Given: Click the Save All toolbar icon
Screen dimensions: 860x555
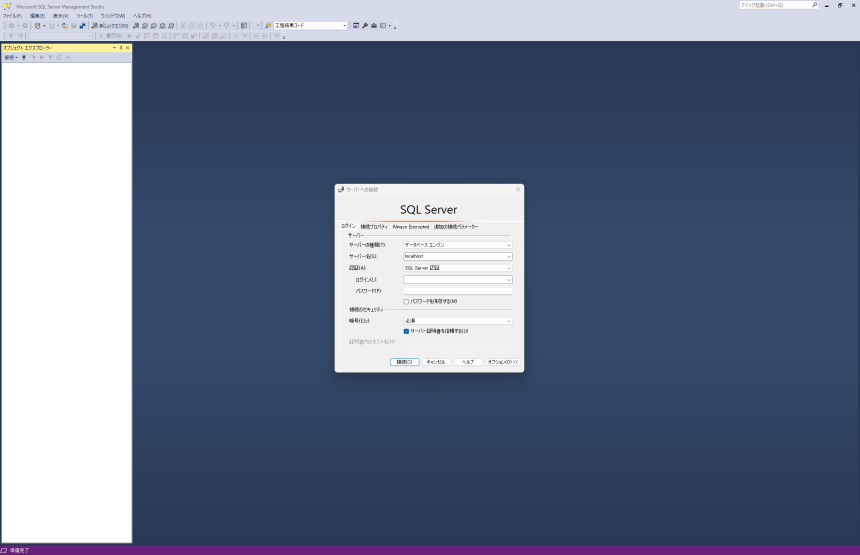Looking at the screenshot, I should (82, 25).
